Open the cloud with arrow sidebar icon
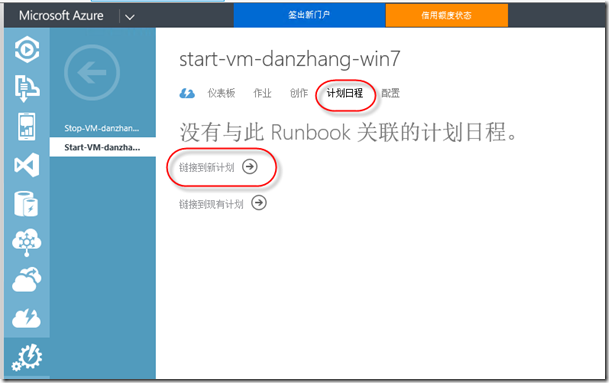 click(26, 279)
